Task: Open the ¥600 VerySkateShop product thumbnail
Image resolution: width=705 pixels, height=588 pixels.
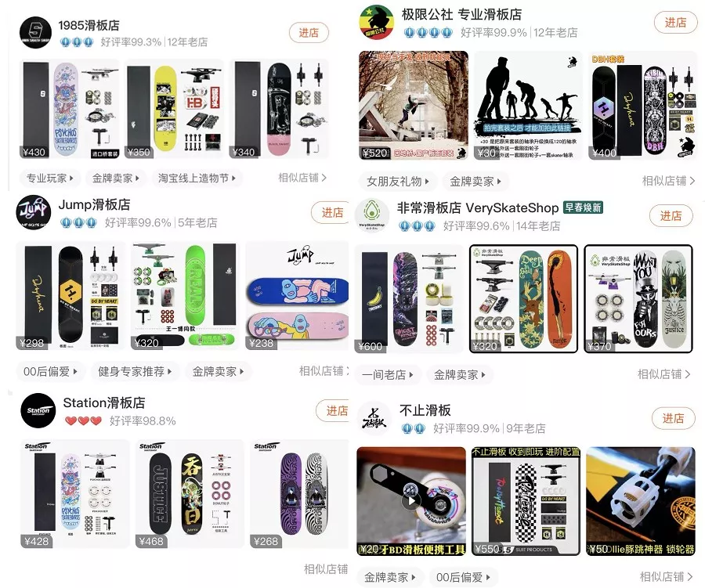Action: point(409,298)
